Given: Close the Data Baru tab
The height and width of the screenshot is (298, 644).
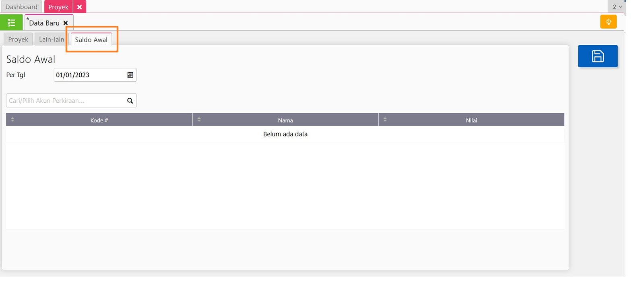Looking at the screenshot, I should 66,23.
